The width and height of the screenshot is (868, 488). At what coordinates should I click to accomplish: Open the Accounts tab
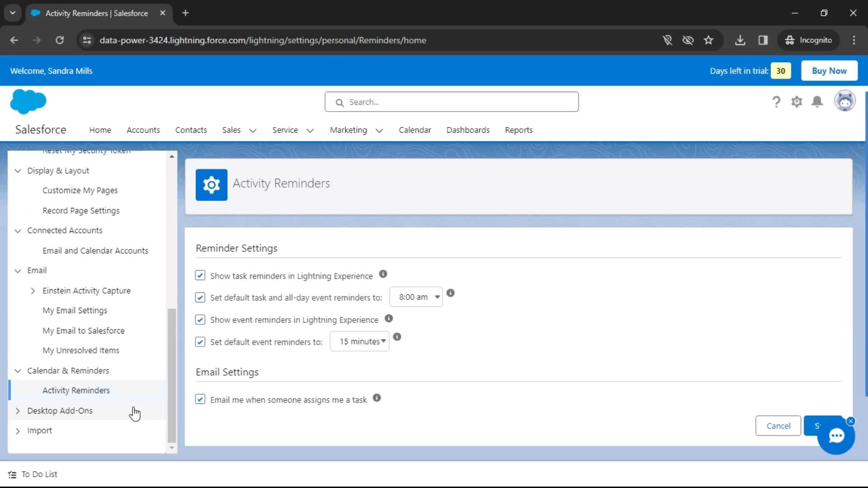pos(143,130)
